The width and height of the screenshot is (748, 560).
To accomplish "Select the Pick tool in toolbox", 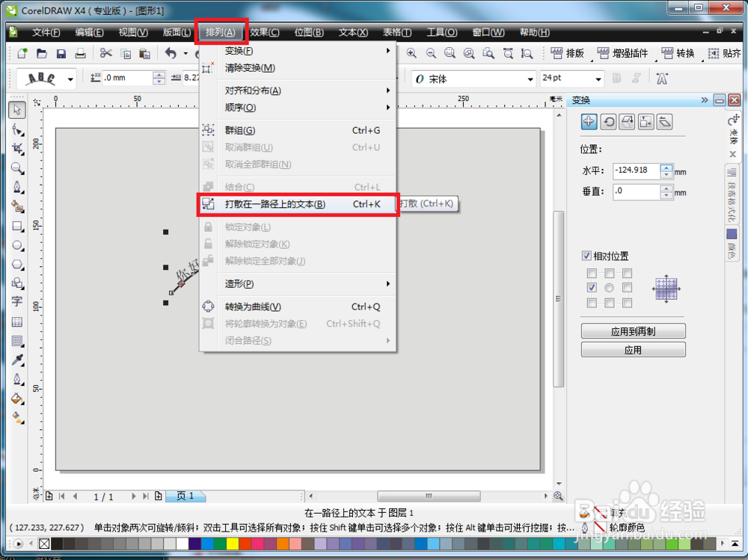I will (17, 110).
